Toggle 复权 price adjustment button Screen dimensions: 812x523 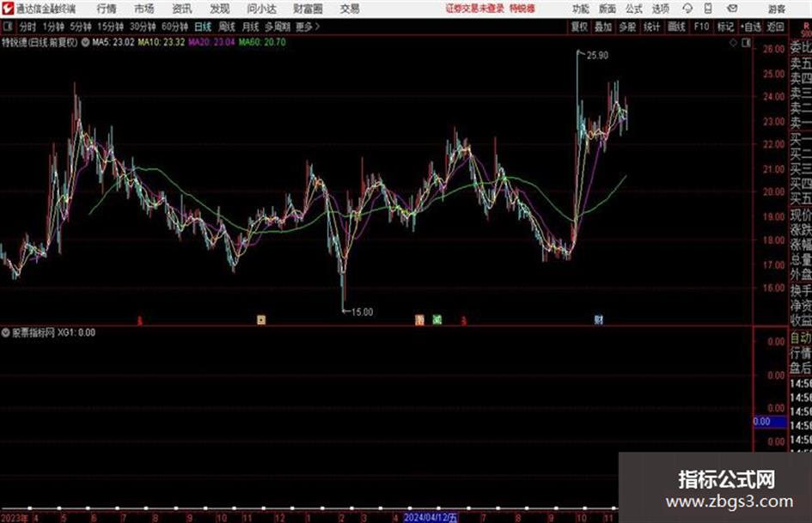click(x=579, y=27)
